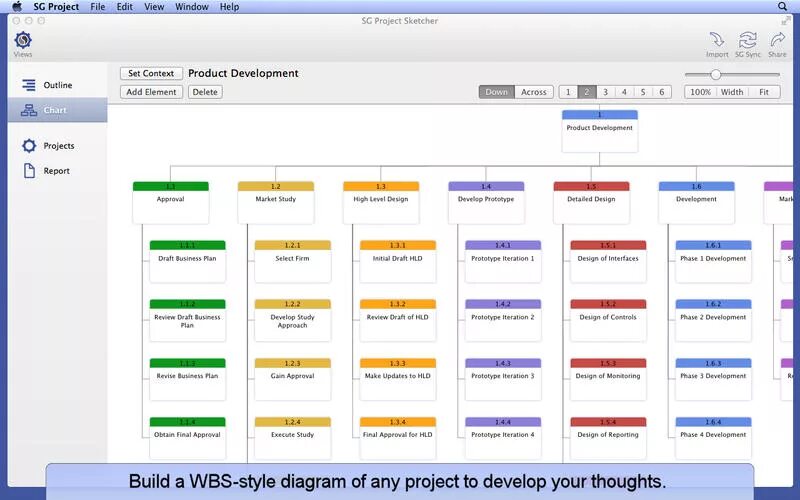Click the SG Sync icon
The height and width of the screenshot is (500, 800).
click(747, 40)
